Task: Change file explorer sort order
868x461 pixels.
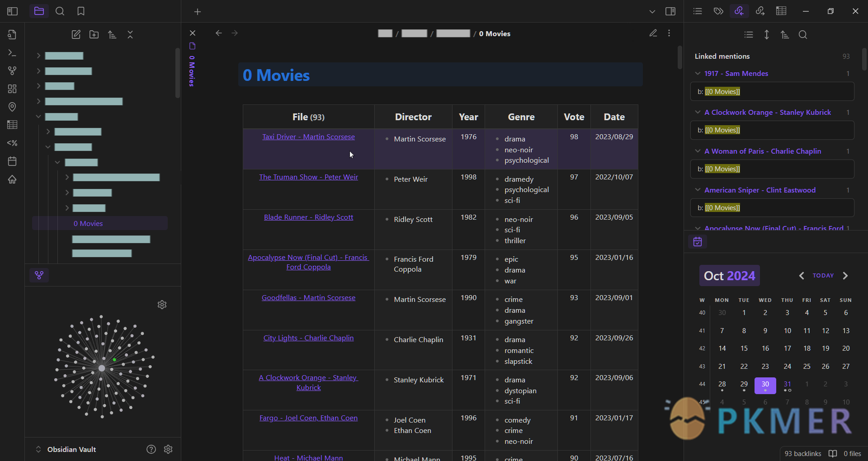Action: 112,35
